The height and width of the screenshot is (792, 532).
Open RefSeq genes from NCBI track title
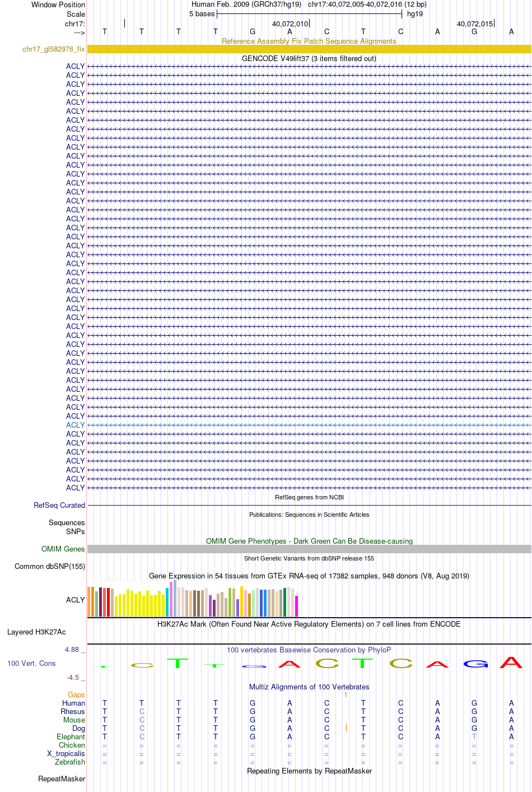point(309,497)
